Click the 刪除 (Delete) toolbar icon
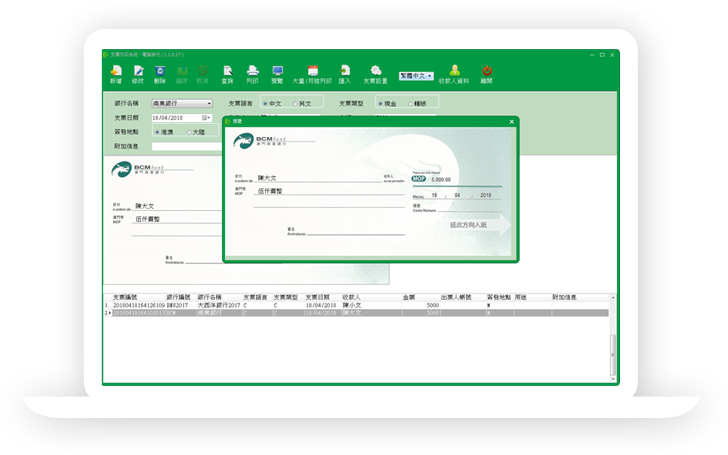This screenshot has width=728, height=455. [x=161, y=72]
